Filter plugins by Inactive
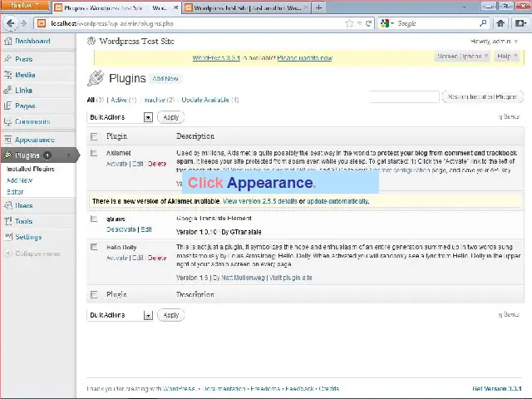This screenshot has height=399, width=532. (155, 100)
